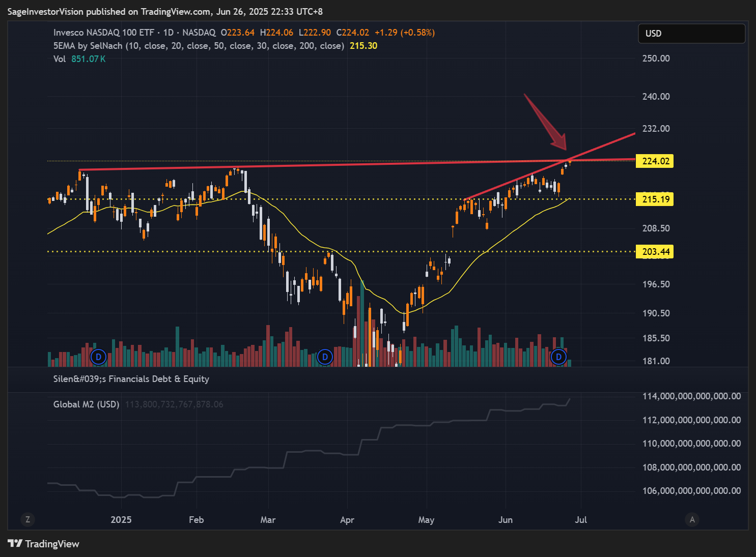Click the Jun label on the time axis
756x557 pixels.
pos(506,520)
